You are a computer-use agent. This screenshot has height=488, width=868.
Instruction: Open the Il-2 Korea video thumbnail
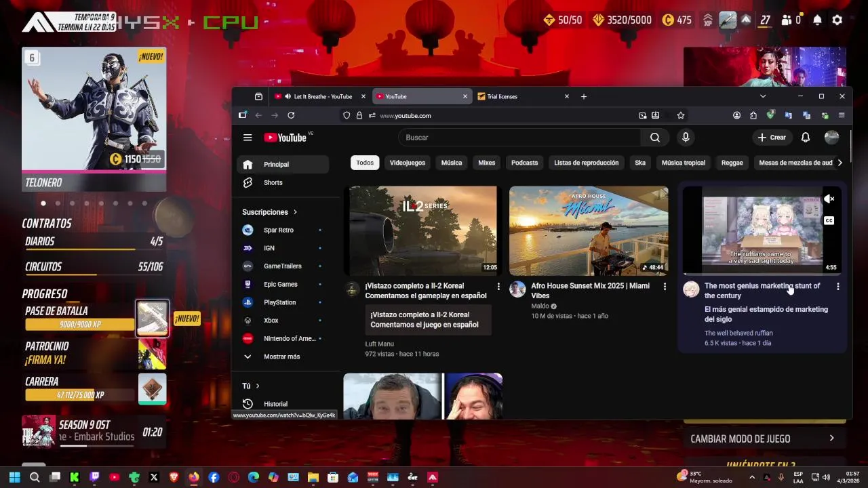(x=423, y=230)
